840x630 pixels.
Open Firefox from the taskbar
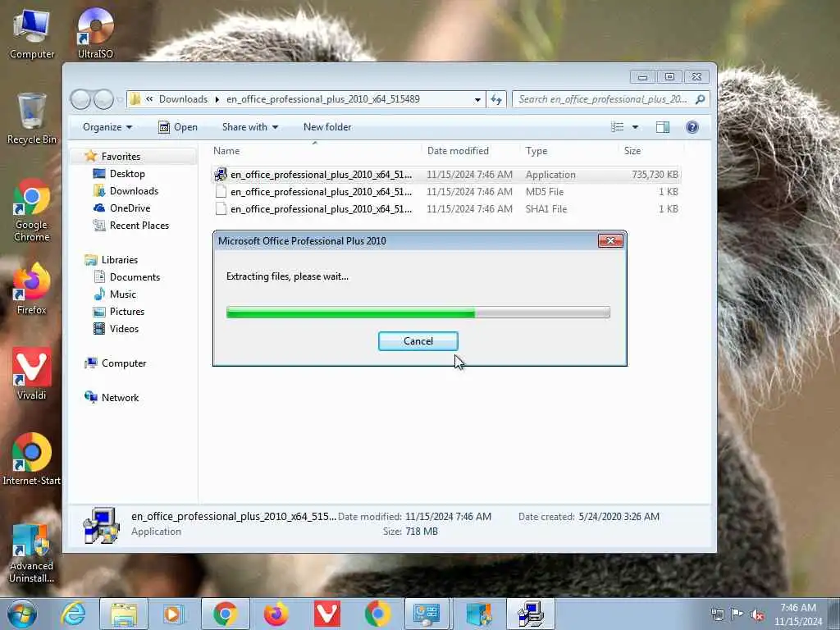click(x=276, y=614)
